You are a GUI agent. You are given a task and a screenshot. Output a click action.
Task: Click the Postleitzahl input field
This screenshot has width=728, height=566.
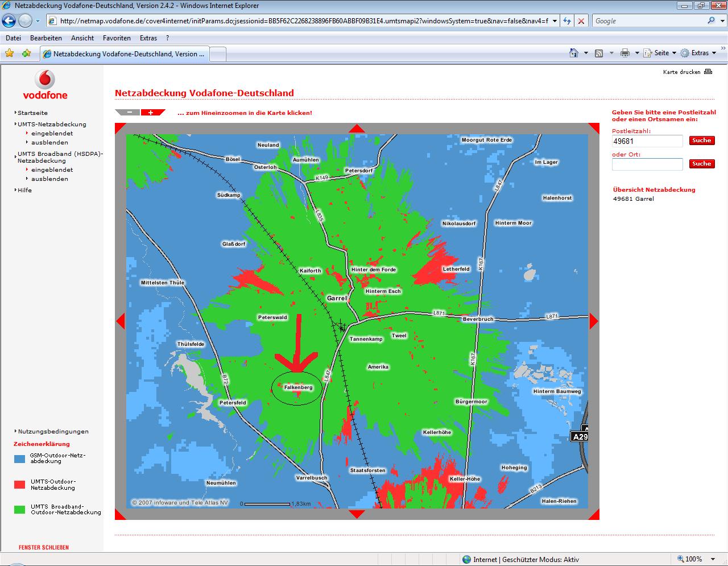coord(647,141)
